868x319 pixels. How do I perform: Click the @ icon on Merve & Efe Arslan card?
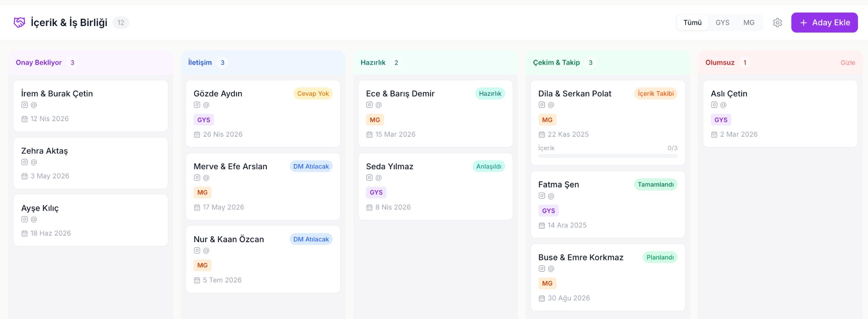206,178
